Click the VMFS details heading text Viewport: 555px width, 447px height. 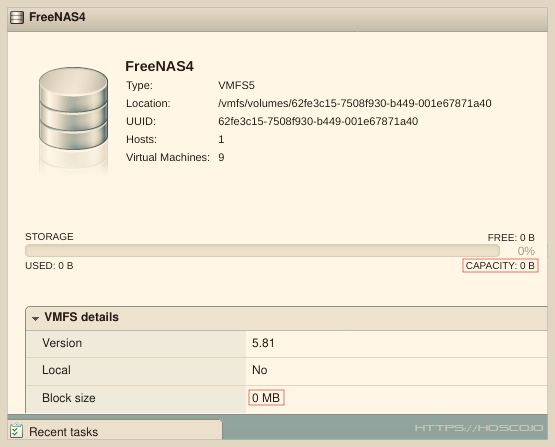(81, 317)
